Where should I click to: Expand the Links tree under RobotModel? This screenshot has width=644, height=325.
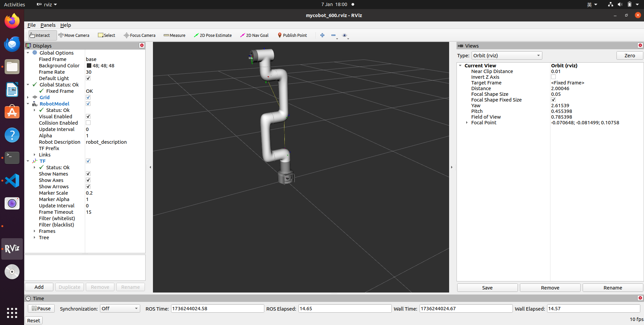pyautogui.click(x=35, y=155)
